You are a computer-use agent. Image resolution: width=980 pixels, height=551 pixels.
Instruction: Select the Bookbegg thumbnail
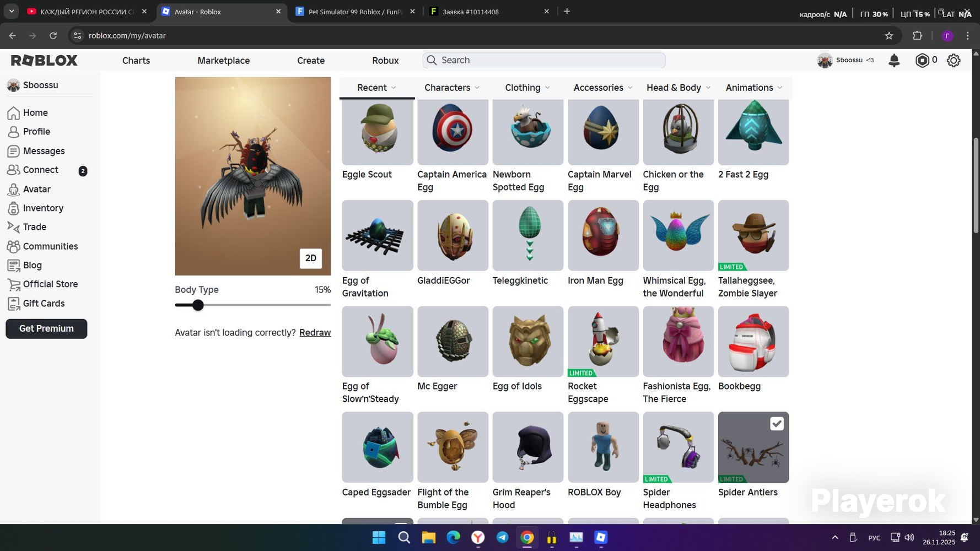click(753, 342)
